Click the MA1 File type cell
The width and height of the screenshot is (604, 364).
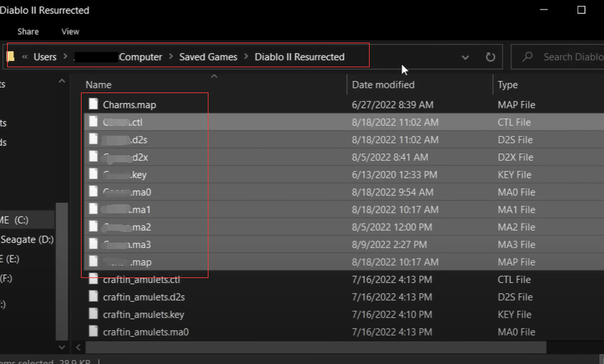tap(516, 209)
